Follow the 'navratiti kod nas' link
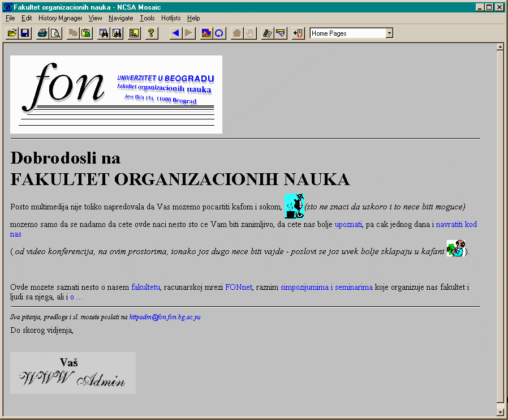 coord(456,224)
